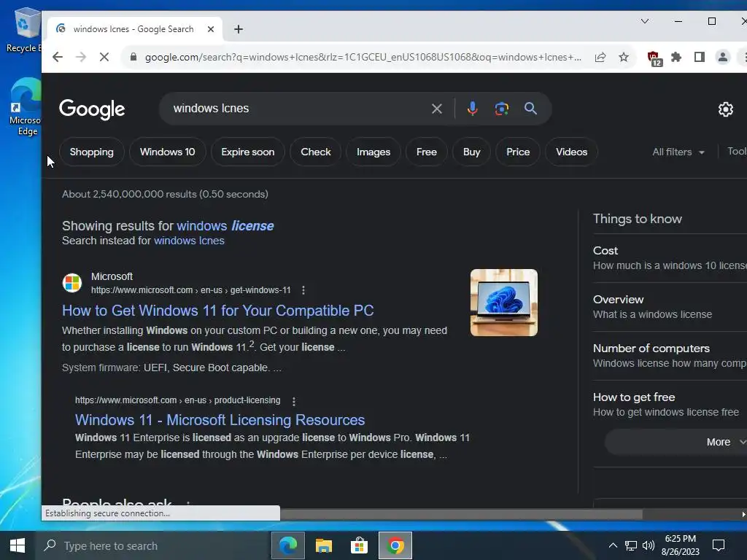Select the Price filter chip

pos(518,152)
